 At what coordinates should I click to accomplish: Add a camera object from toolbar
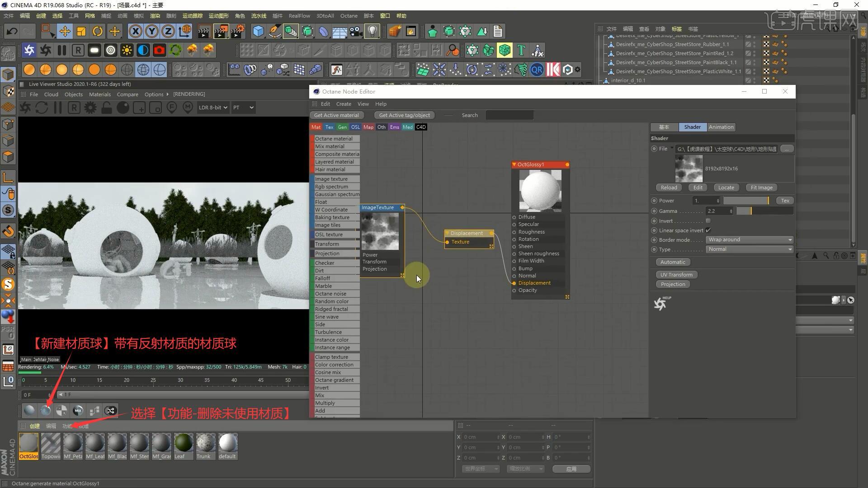[356, 31]
